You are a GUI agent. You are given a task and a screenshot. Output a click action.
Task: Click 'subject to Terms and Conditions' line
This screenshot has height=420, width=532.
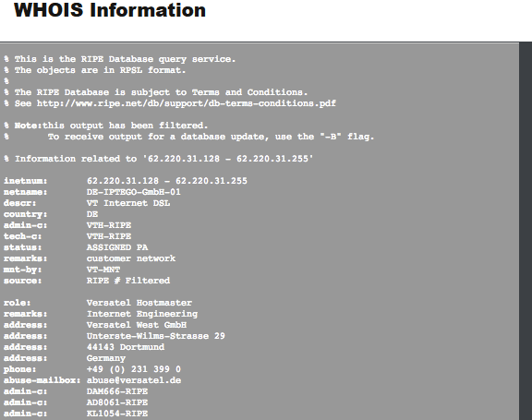coord(156,92)
